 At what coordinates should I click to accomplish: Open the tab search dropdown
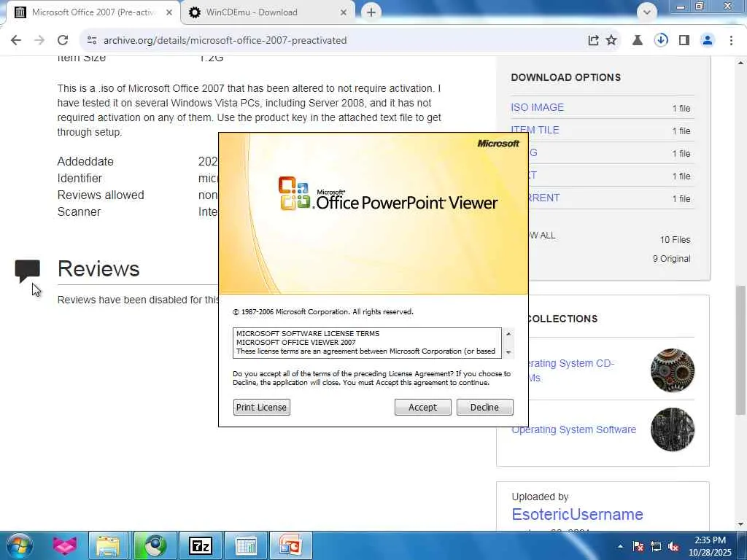646,12
